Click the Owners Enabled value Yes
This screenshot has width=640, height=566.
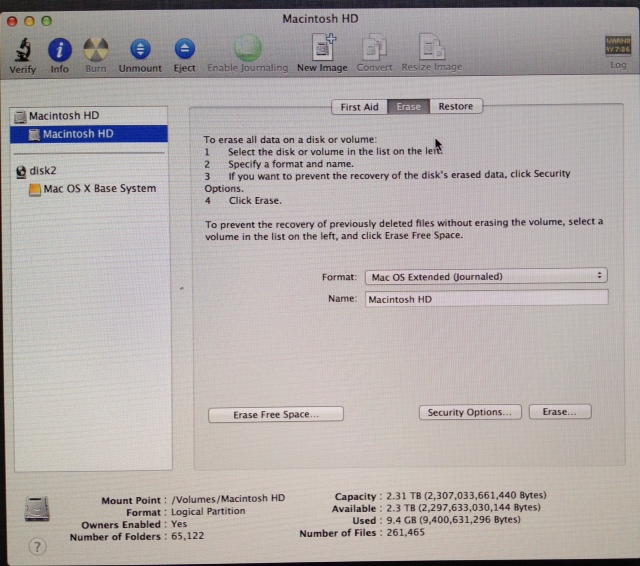click(179, 524)
